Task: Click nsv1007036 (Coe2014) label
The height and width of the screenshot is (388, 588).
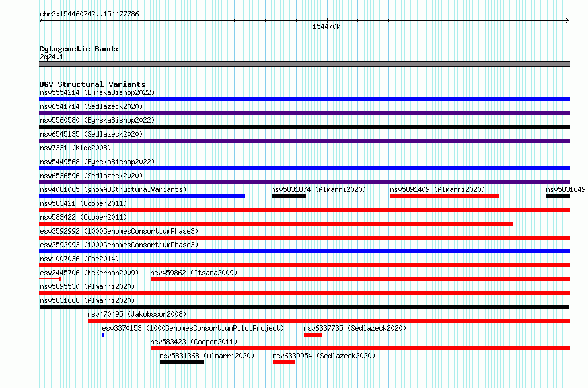Action: click(79, 259)
